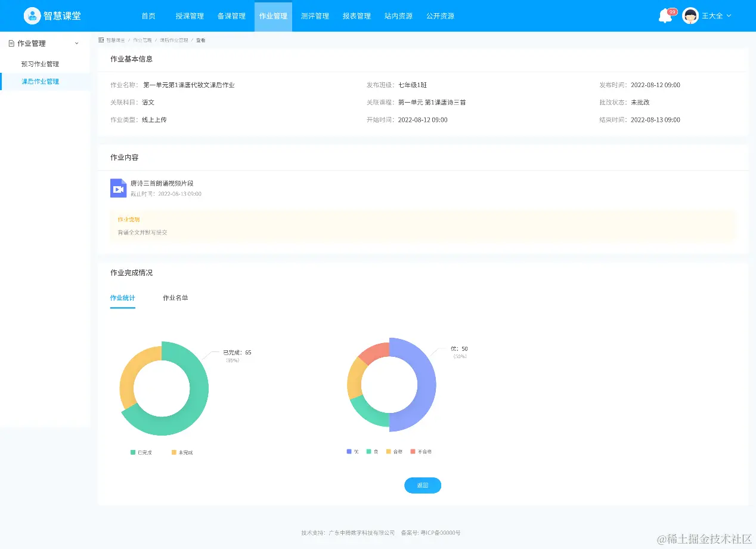Viewport: 756px width, 549px height.
Task: Open the 备课管理 nav menu
Action: pyautogui.click(x=231, y=16)
